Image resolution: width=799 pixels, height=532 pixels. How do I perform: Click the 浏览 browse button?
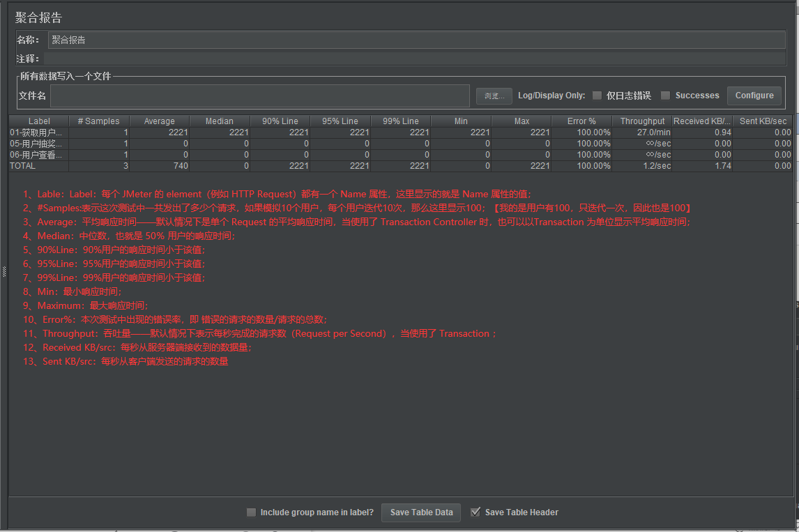494,96
